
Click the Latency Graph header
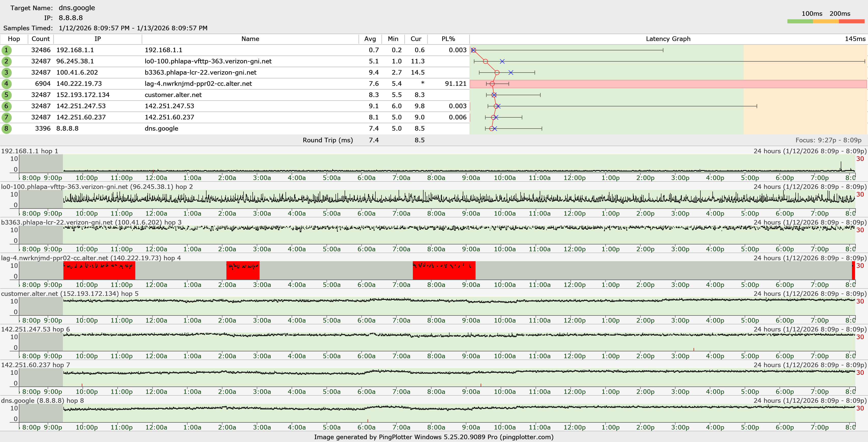tap(668, 39)
